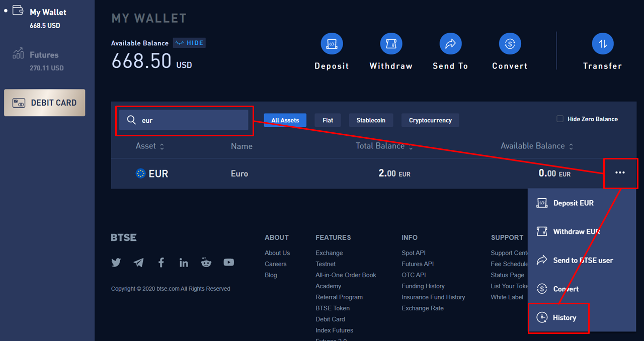Click the Futures wallet icon in sidebar
This screenshot has height=341, width=644.
pos(17,53)
